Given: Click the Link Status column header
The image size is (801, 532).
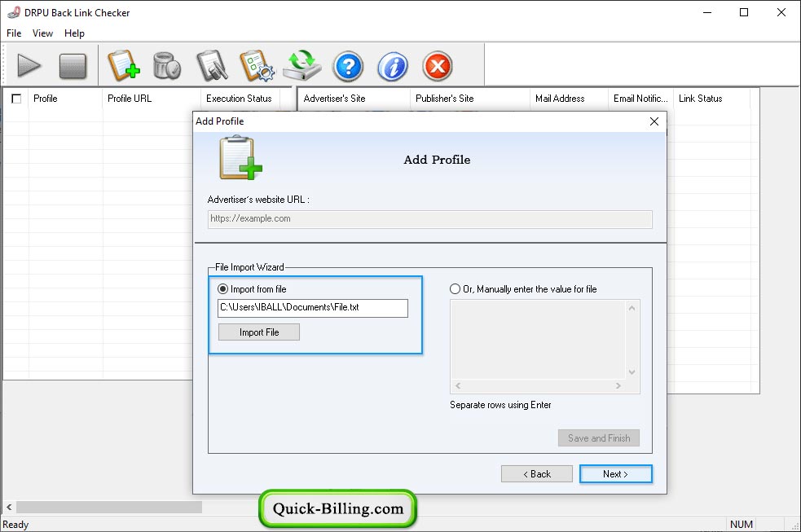Looking at the screenshot, I should (x=711, y=99).
